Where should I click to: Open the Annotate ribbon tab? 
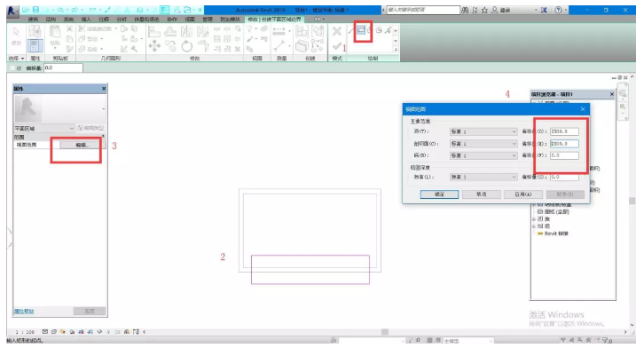point(104,20)
